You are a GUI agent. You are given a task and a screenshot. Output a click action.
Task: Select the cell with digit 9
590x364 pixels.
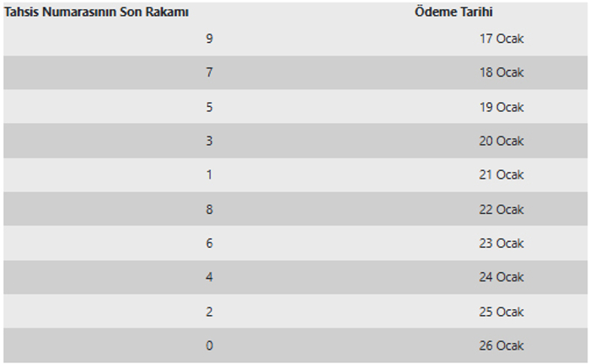click(x=209, y=39)
